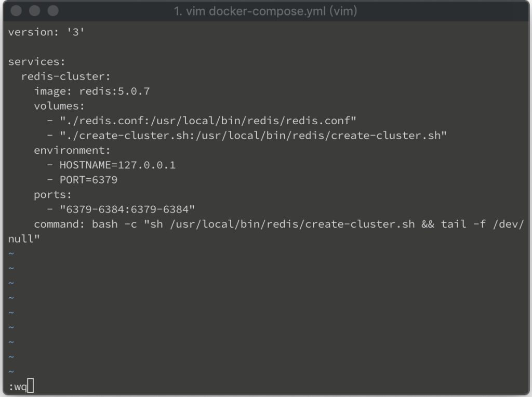This screenshot has width=532, height=397.
Task: Click the "6379-6384:6379-6384" port mapping
Action: coord(127,209)
